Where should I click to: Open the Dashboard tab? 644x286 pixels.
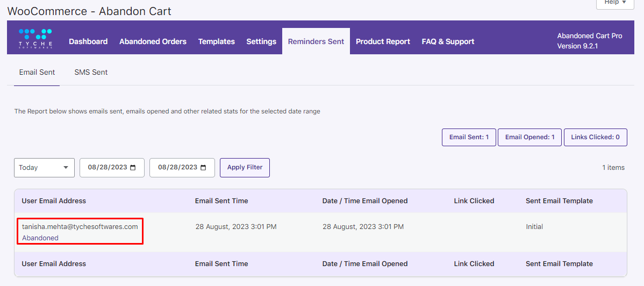point(88,41)
